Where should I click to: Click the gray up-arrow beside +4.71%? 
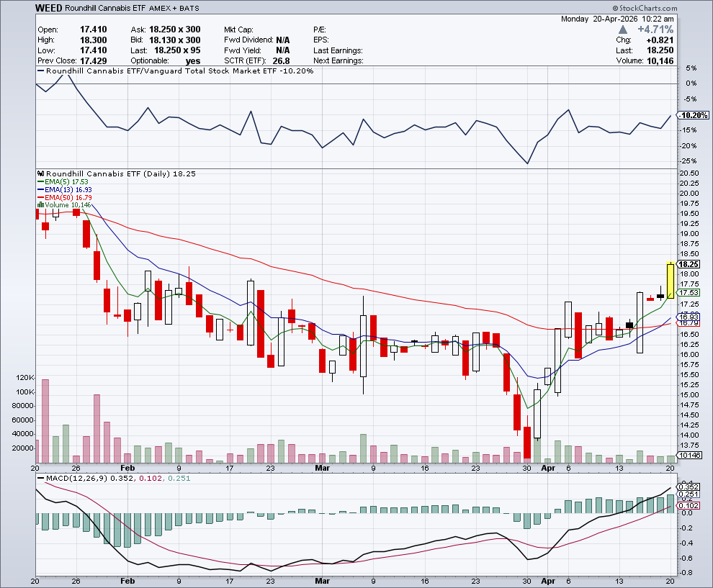point(622,30)
